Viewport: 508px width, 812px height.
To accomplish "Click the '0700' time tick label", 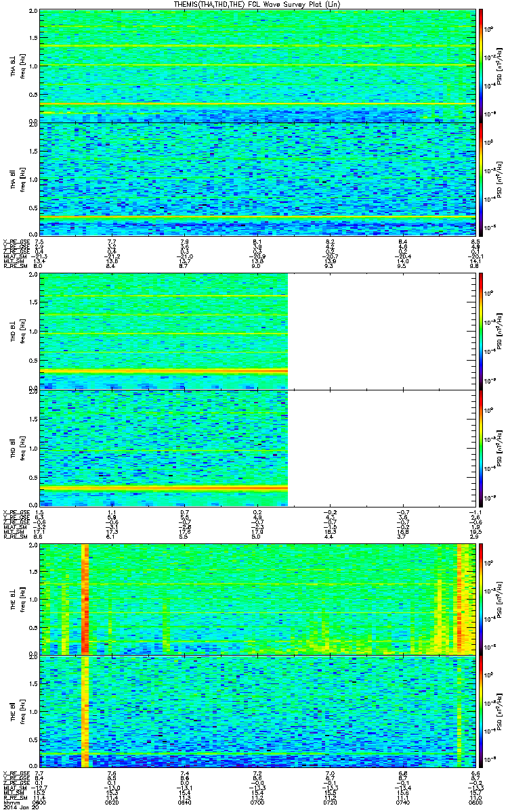I will [x=257, y=803].
